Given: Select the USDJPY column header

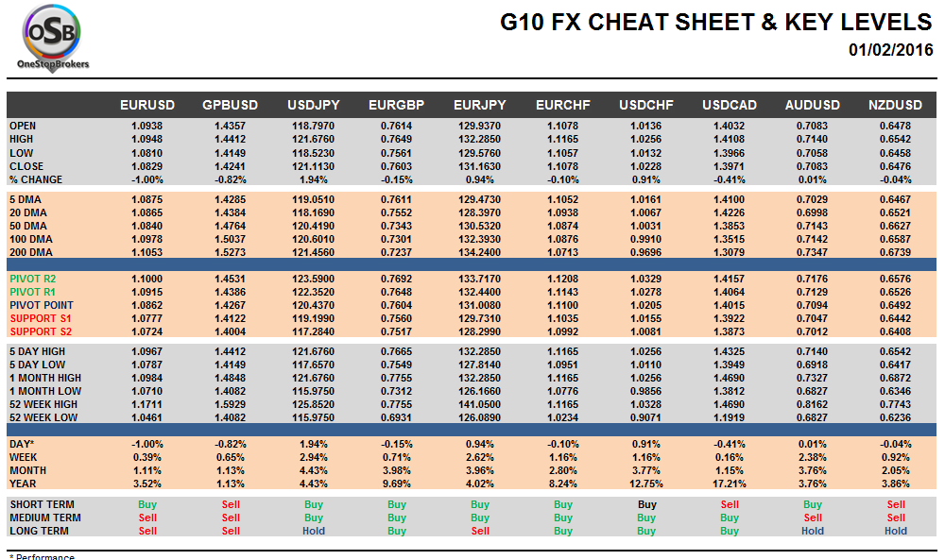Looking at the screenshot, I should click(x=314, y=105).
